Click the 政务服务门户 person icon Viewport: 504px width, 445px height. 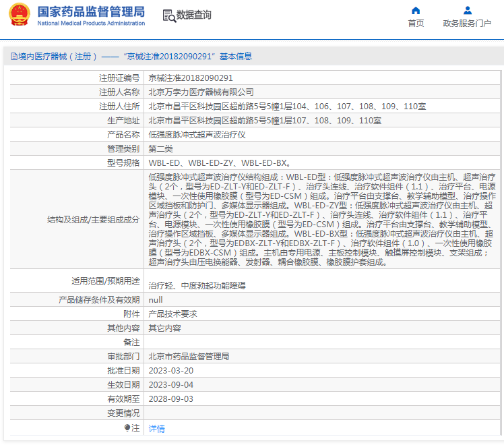(468, 11)
